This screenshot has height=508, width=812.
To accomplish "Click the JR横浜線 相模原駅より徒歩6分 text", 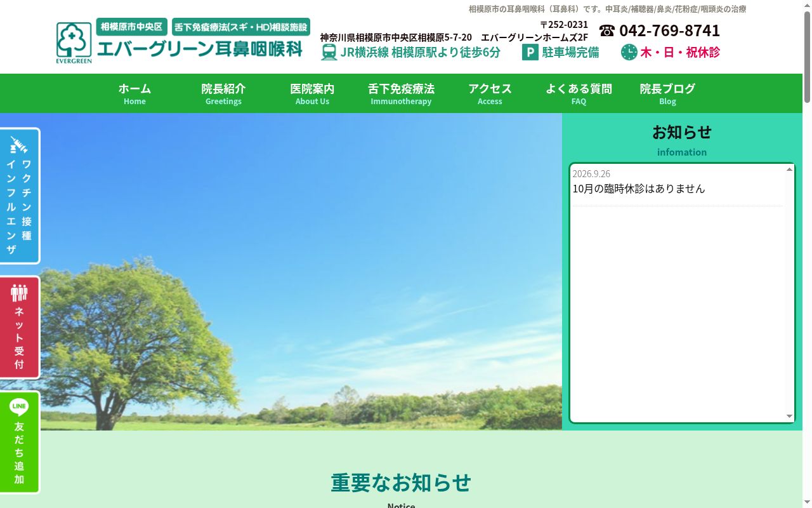I will click(420, 52).
